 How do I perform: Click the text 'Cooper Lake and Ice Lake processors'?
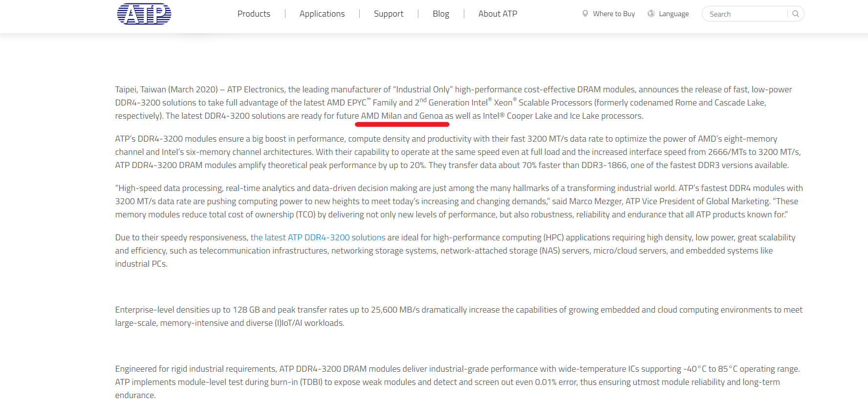(x=574, y=116)
